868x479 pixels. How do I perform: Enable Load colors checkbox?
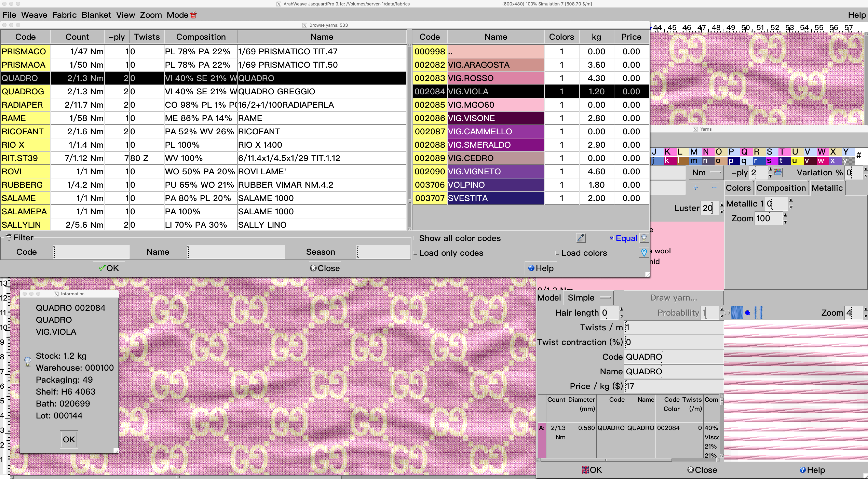[x=557, y=253]
